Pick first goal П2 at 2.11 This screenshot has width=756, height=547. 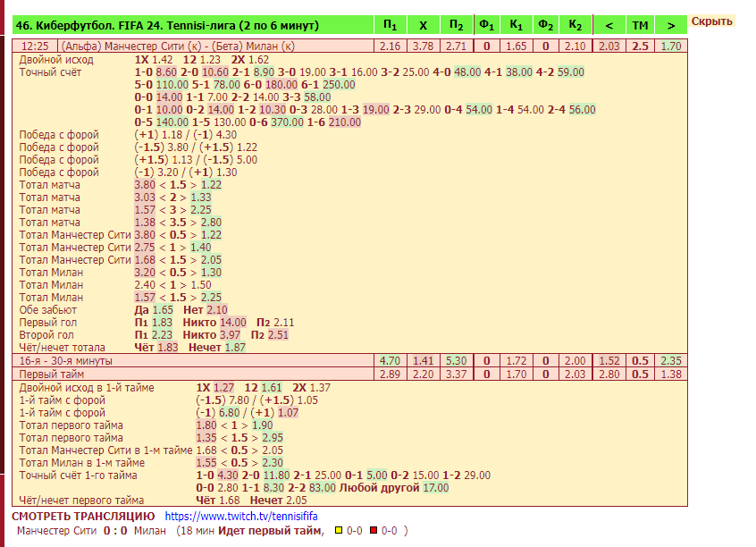283,324
